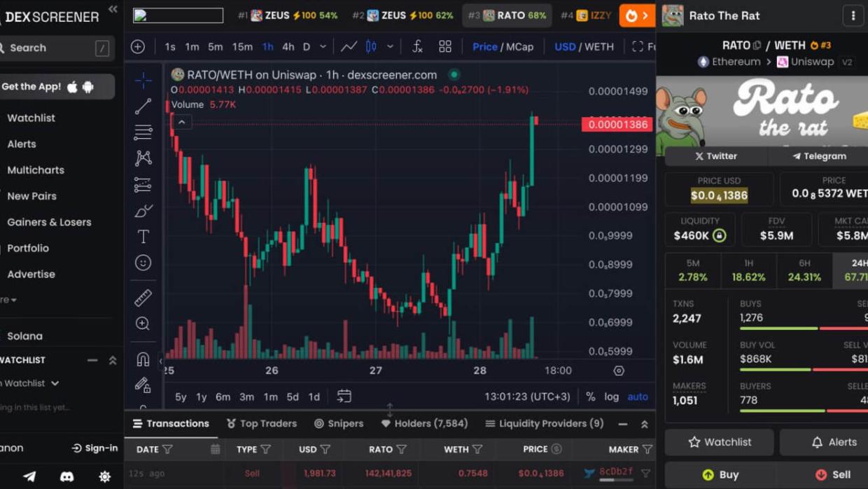Open the Snipers tab
The image size is (868, 489).
point(338,424)
